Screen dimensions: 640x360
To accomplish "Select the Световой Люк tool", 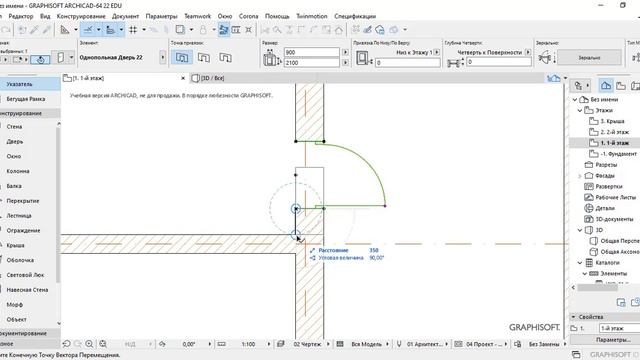I will 25,275.
